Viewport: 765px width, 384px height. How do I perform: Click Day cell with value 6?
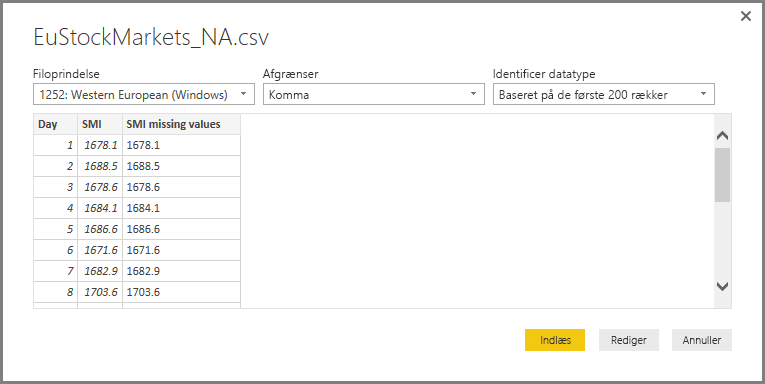click(55, 250)
